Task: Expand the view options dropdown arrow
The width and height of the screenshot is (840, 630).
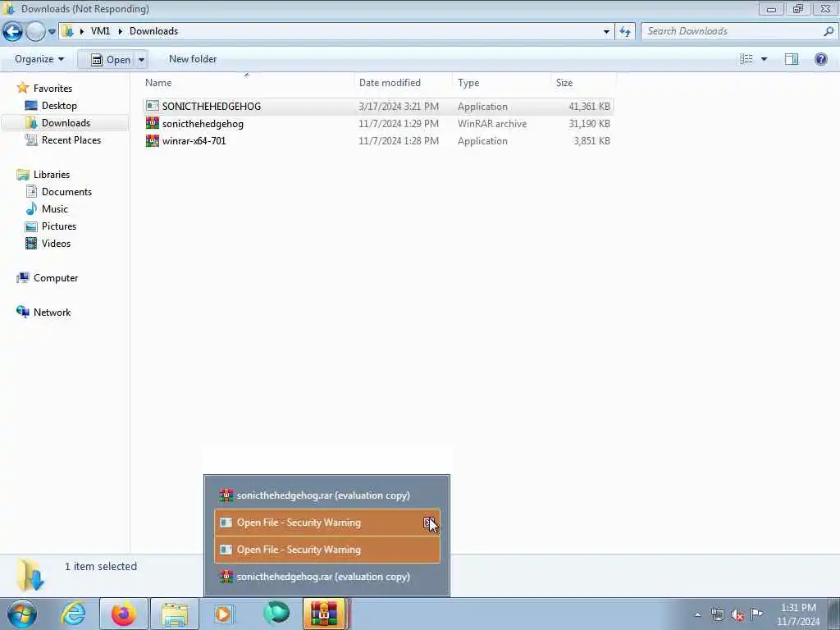Action: [764, 59]
